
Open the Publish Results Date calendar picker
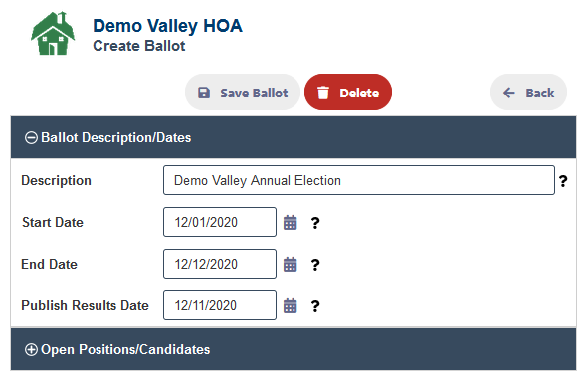tap(290, 305)
